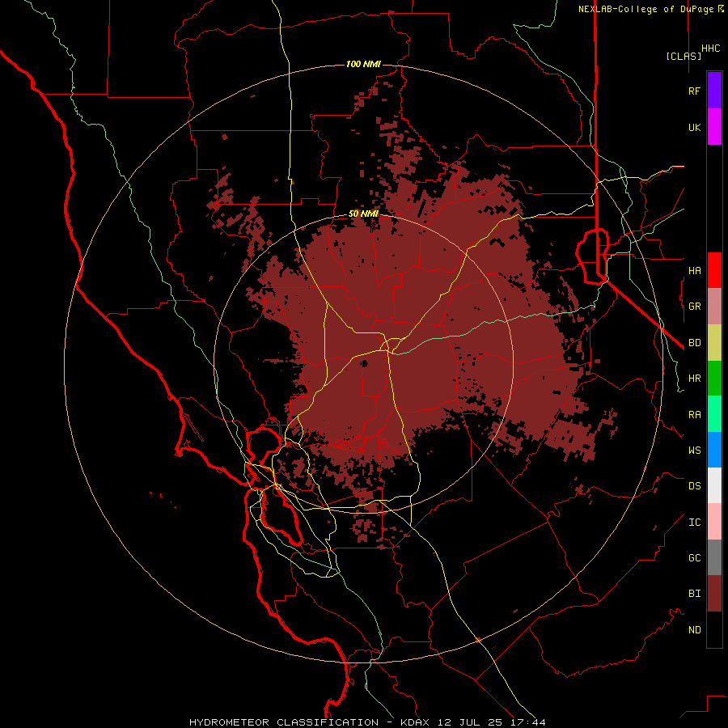Click the GR pink legend swatch
The height and width of the screenshot is (728, 728).
pos(714,307)
